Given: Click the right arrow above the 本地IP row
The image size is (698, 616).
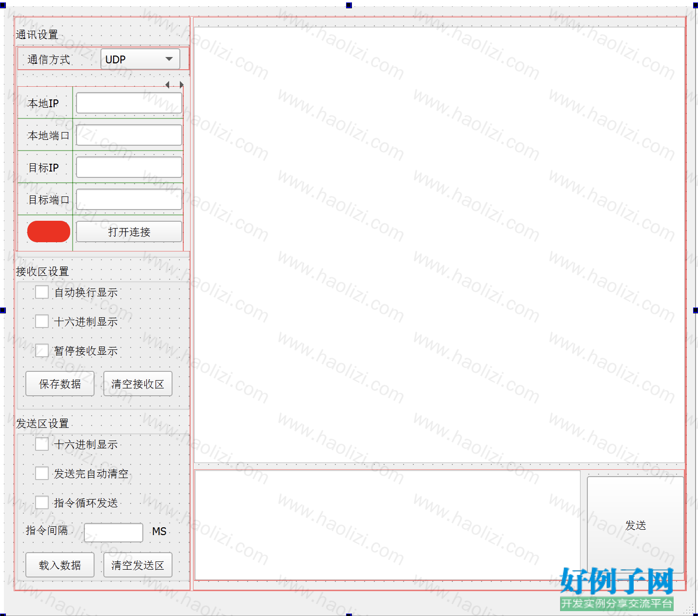Looking at the screenshot, I should click(181, 85).
